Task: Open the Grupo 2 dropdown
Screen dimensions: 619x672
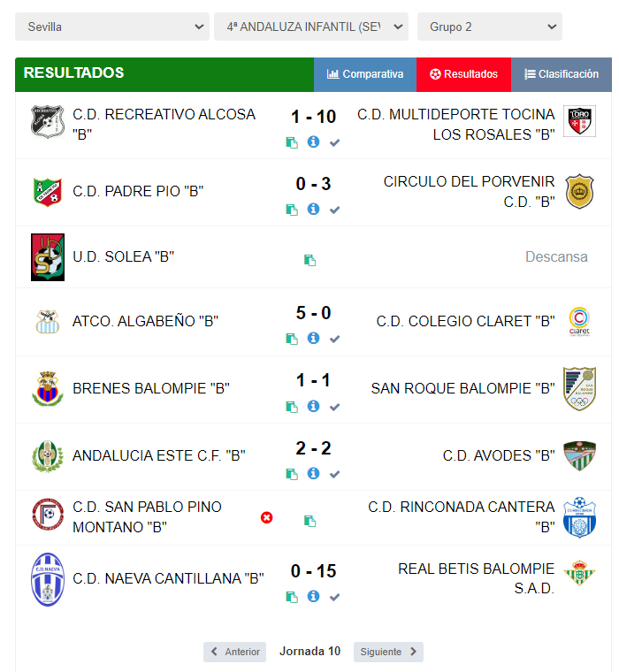Action: pyautogui.click(x=490, y=27)
